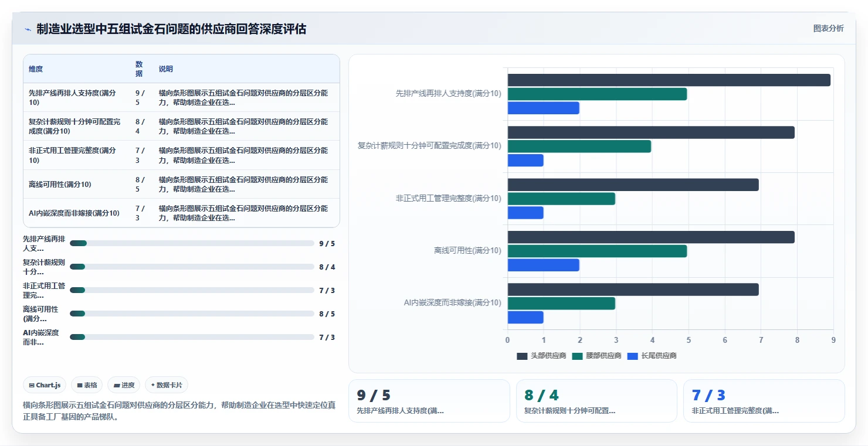This screenshot has width=868, height=446.
Task: Open the 9 / 5 data card
Action: coord(429,401)
